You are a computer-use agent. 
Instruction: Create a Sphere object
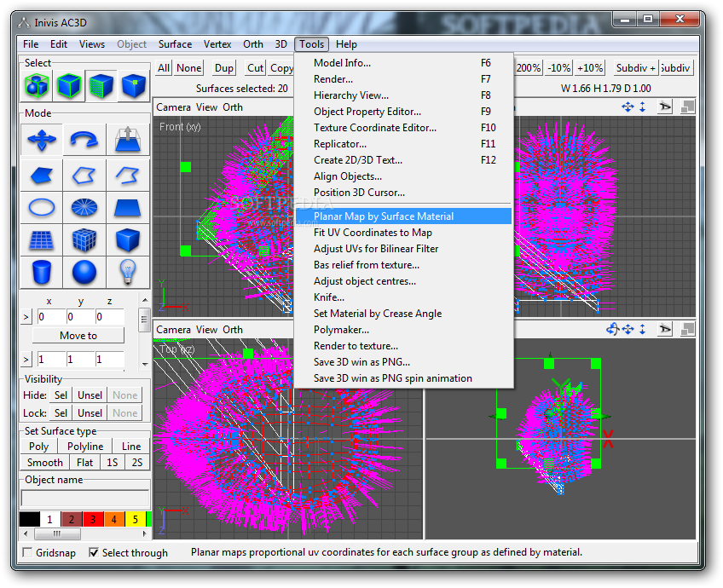(84, 273)
